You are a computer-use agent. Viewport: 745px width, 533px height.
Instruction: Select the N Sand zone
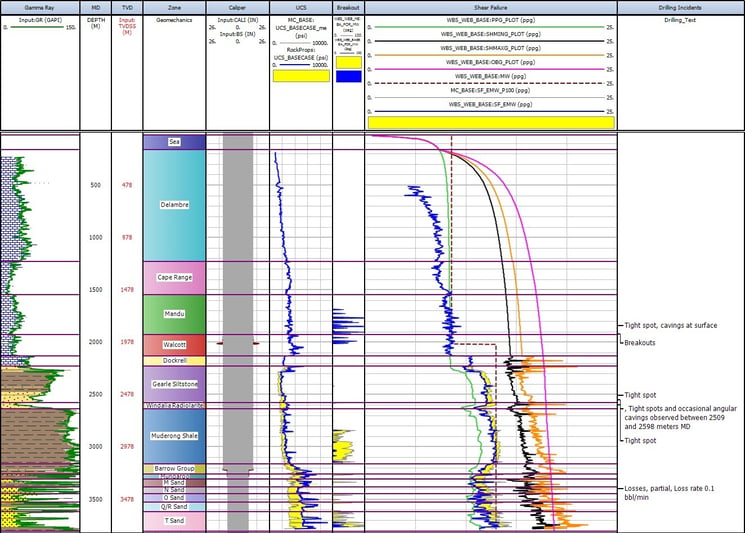[174, 490]
